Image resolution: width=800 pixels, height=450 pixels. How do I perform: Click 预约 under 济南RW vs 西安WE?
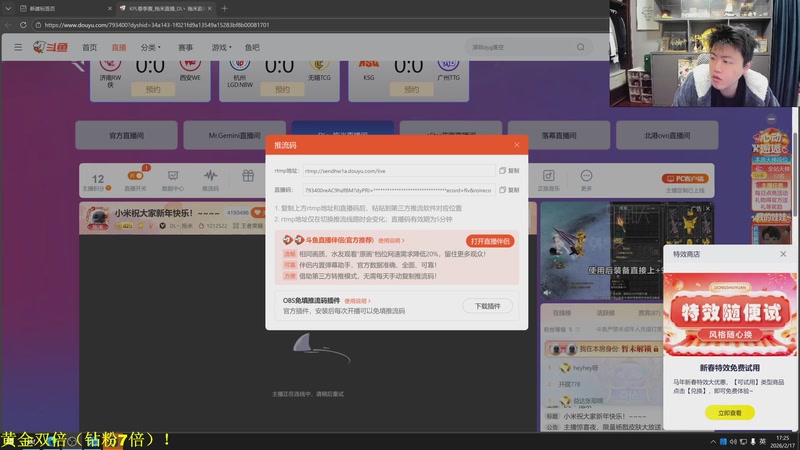tap(153, 89)
